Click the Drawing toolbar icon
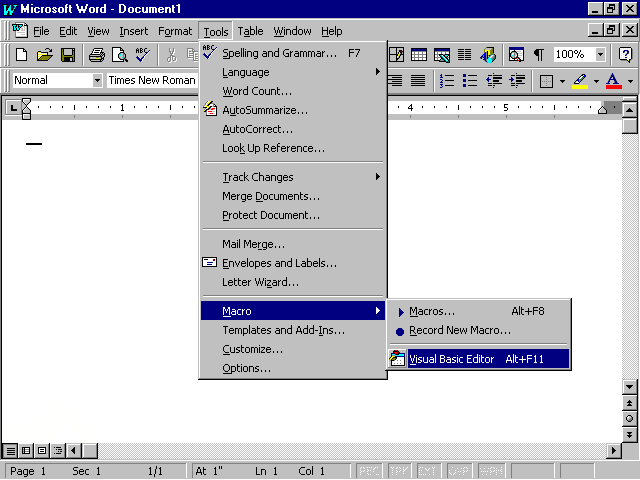This screenshot has width=640, height=480. pyautogui.click(x=488, y=55)
